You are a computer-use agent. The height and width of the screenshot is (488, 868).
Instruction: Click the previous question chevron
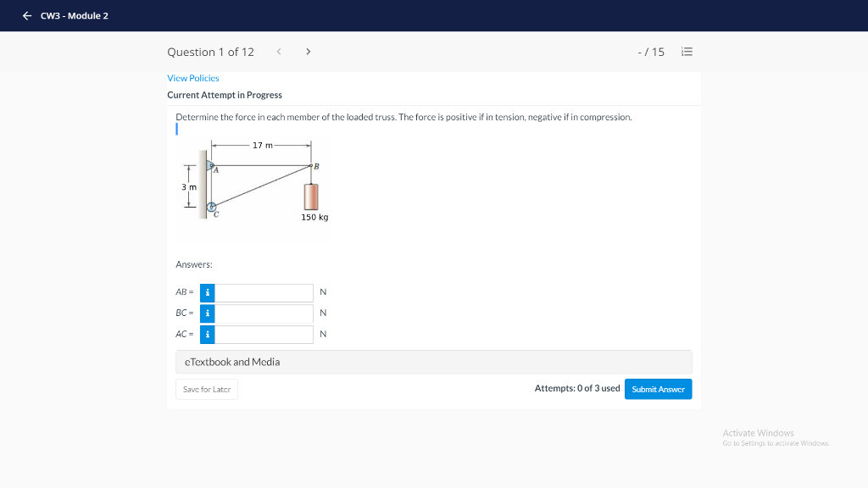pos(279,51)
